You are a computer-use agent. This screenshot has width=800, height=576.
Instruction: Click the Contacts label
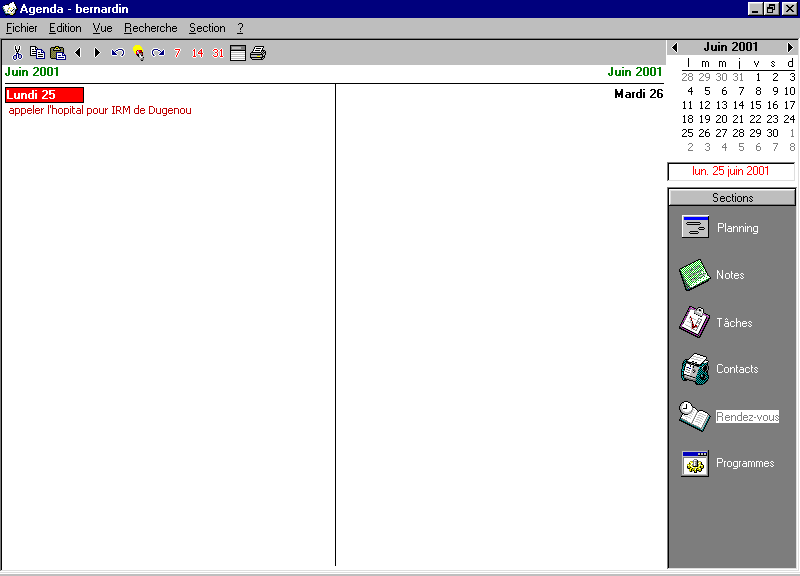737,369
